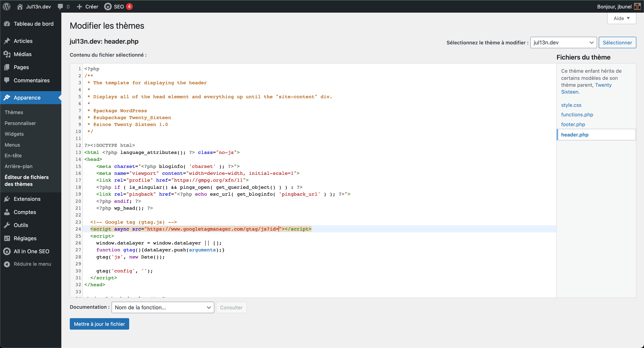Open the Twenty Sixteen parent theme link

[x=586, y=88]
